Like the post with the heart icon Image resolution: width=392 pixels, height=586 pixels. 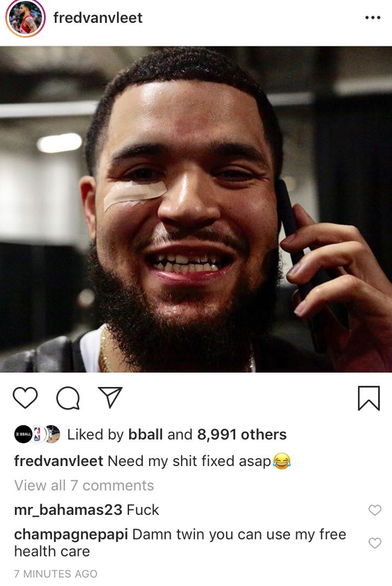(25, 398)
